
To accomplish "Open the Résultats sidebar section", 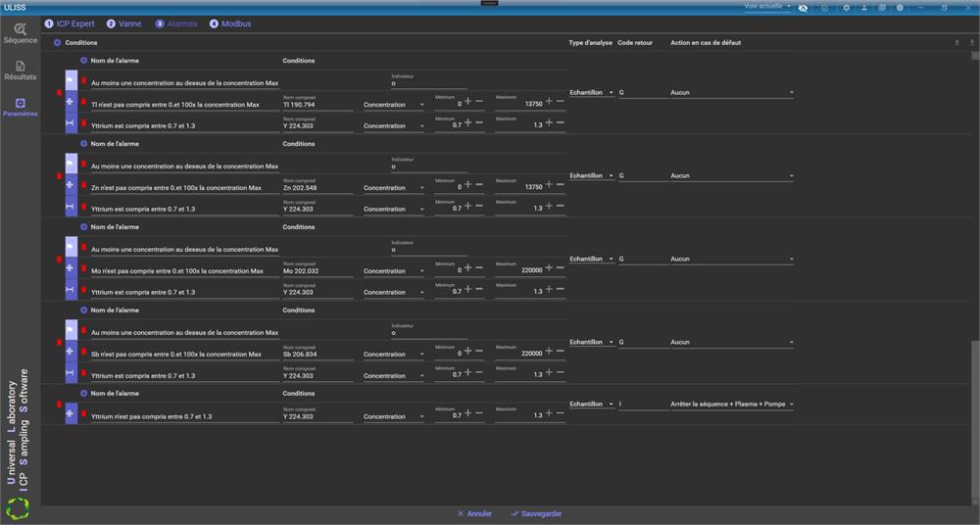I will [20, 71].
